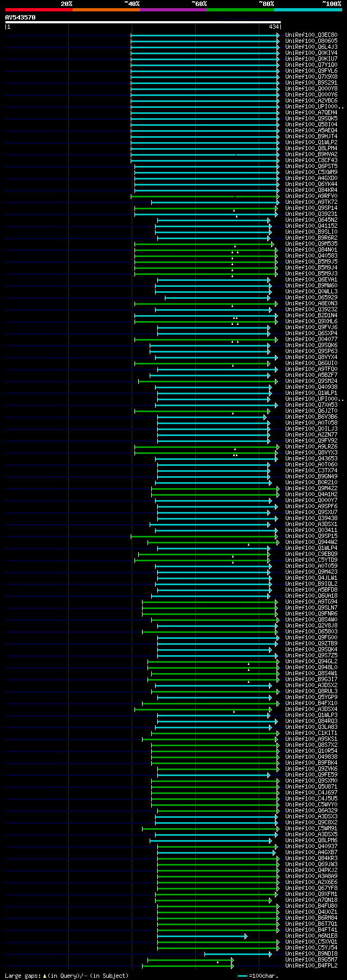Click hit label UniRef100_Q9SP14
The image size is (347, 980).
click(311, 208)
